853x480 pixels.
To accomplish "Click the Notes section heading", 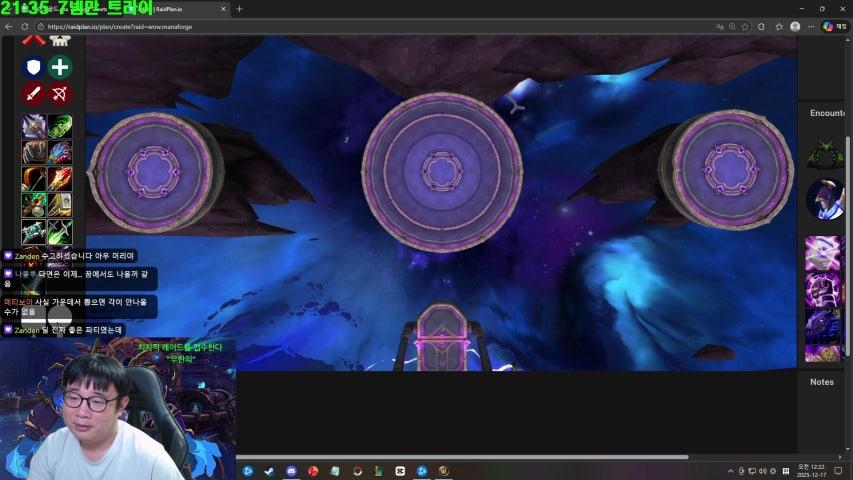I will 821,382.
